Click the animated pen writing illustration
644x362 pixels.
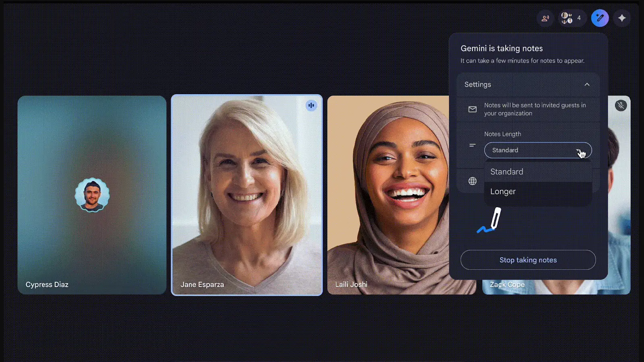[490, 221]
